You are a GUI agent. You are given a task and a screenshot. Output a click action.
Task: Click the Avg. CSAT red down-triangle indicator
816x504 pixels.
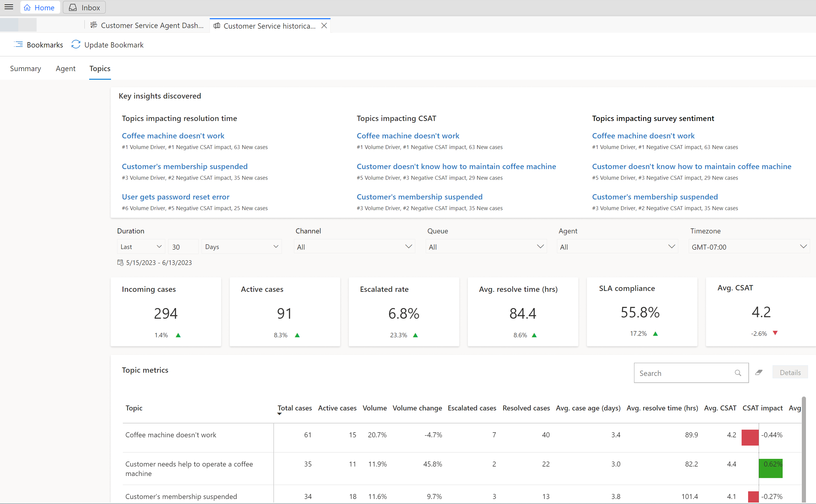point(775,333)
